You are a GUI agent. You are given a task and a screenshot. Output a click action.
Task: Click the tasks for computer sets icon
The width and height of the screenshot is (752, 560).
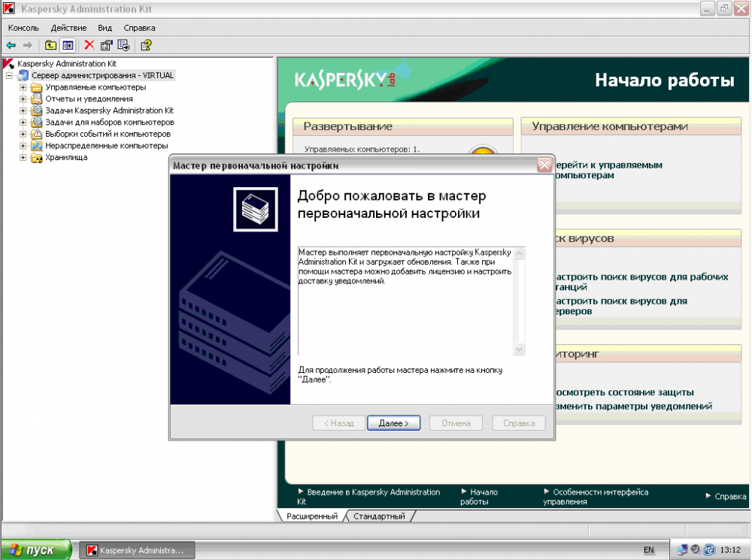pyautogui.click(x=36, y=123)
